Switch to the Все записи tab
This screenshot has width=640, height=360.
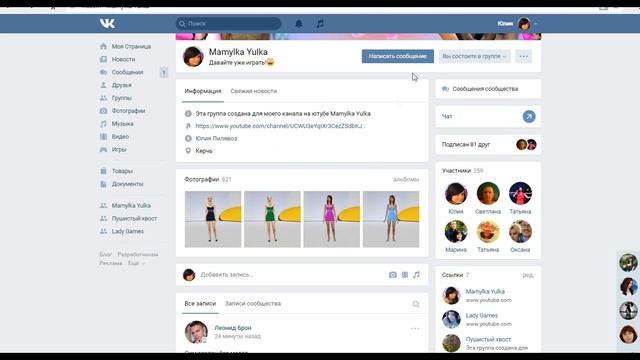200,304
